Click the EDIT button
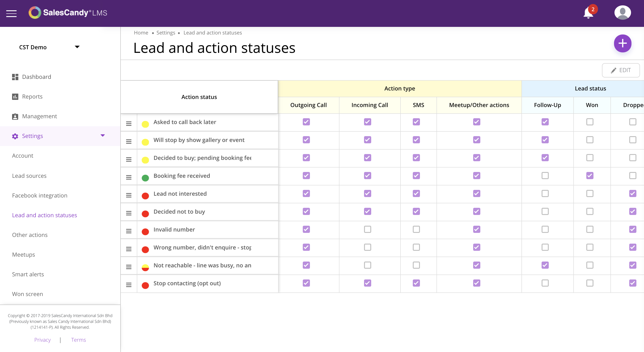 tap(621, 70)
